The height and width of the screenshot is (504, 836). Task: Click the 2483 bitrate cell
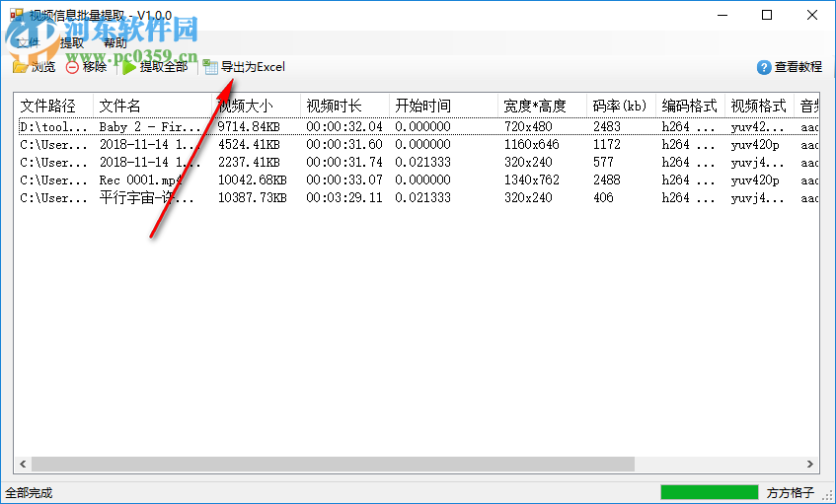pyautogui.click(x=607, y=127)
